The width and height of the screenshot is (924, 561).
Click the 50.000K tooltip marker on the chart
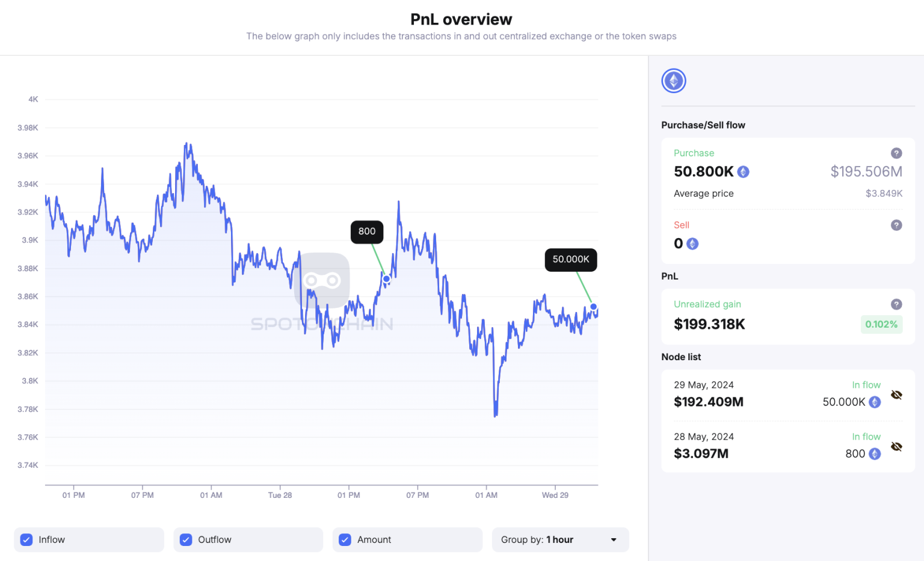coord(593,307)
